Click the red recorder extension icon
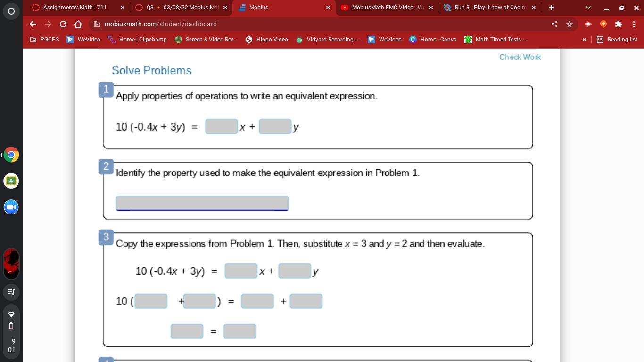 click(588, 24)
